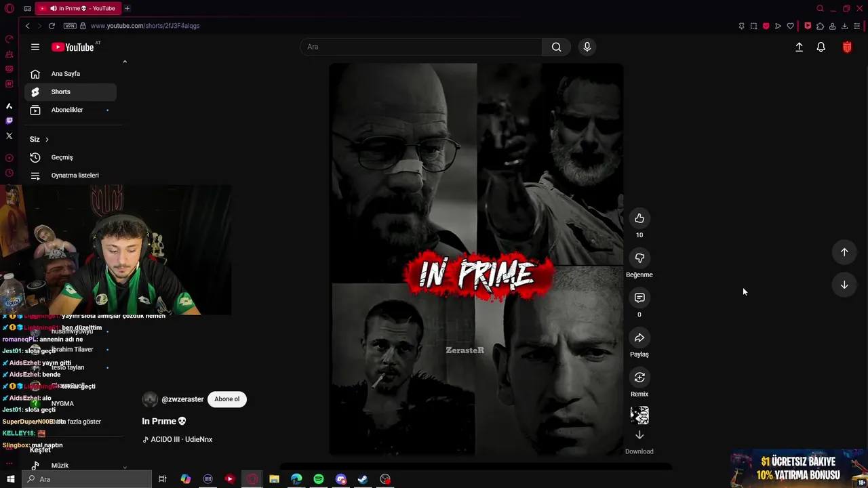Switch to the In Prime - YouTube tab

(78, 8)
